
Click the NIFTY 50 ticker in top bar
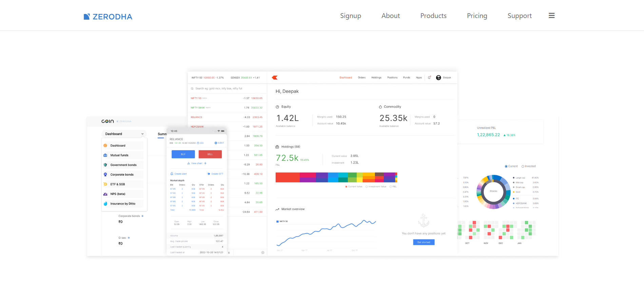coord(208,78)
